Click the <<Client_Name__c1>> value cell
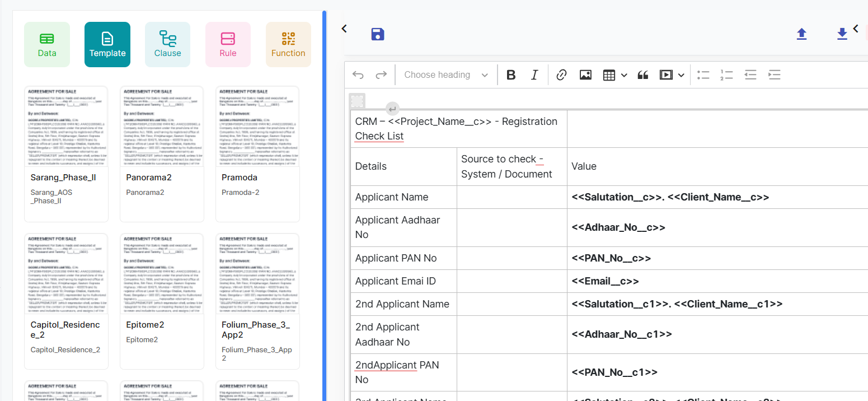 717,304
